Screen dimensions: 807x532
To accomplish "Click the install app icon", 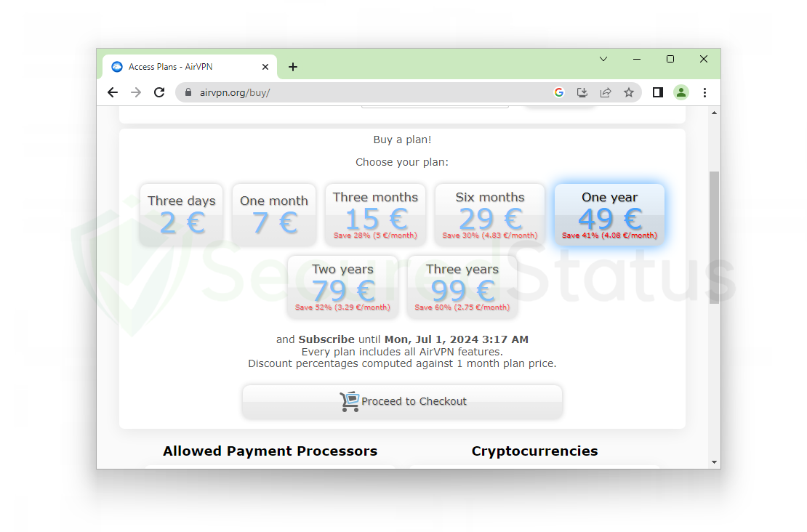I will tap(582, 92).
